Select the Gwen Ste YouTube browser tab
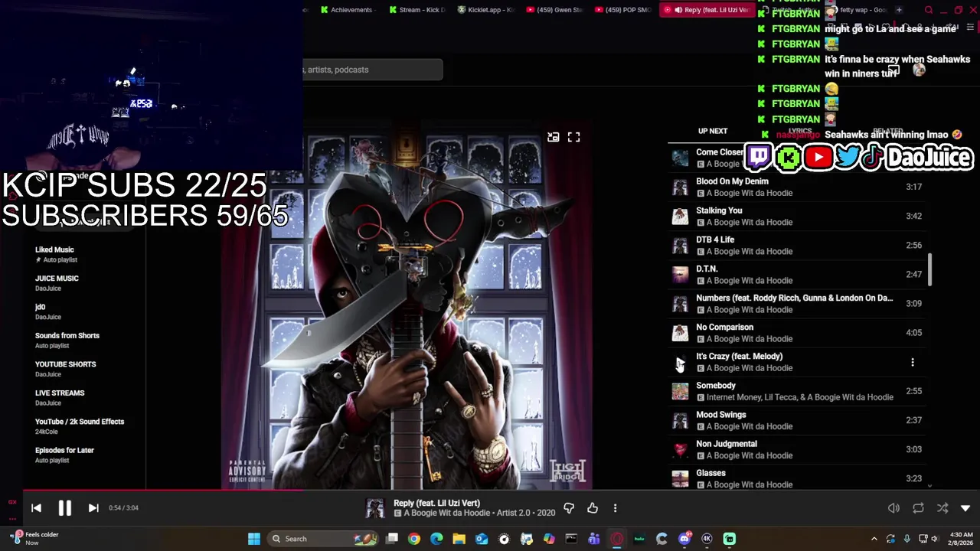Screen dimensions: 980x551 point(554,10)
